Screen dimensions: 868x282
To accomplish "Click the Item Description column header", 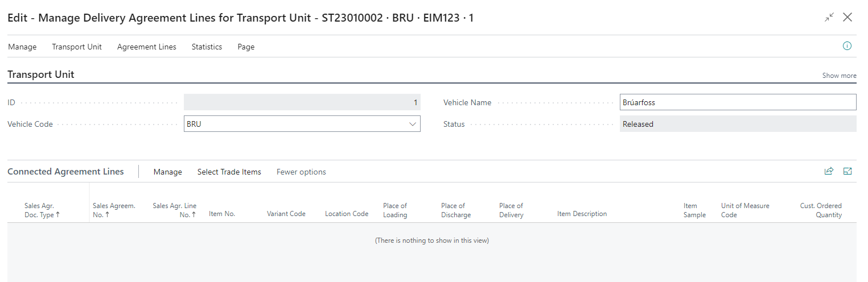I will coord(582,214).
